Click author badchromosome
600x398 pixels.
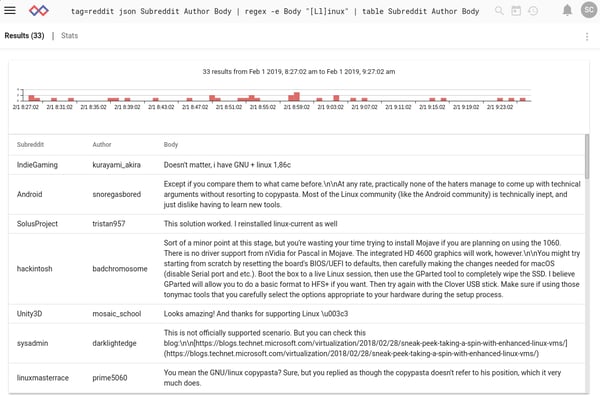coord(120,269)
